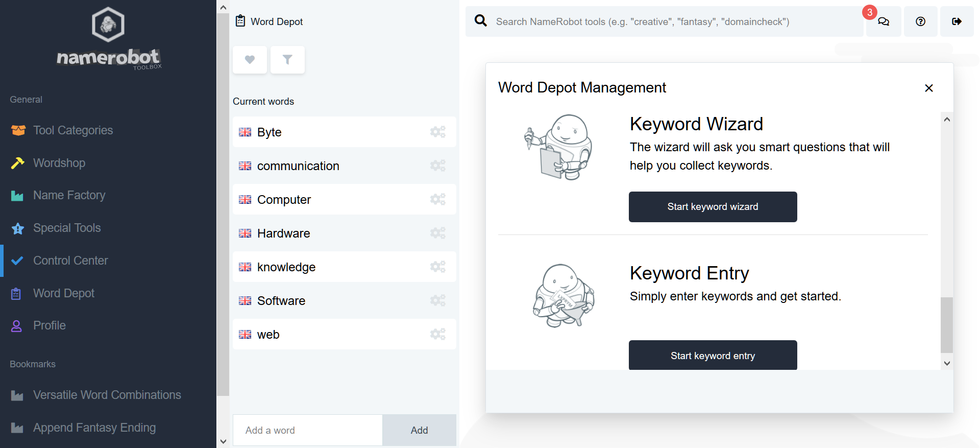Image resolution: width=980 pixels, height=448 pixels.
Task: Click the dialog scrollbar down arrow
Action: click(x=947, y=363)
